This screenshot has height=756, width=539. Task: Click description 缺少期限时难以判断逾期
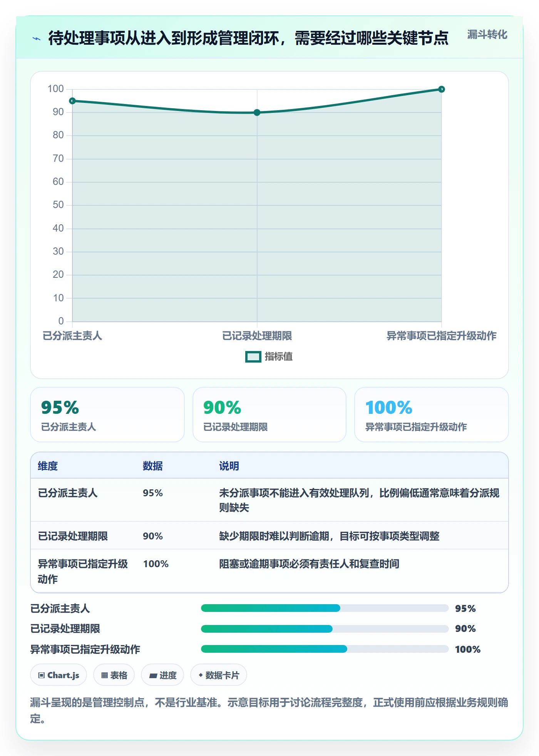click(x=274, y=536)
